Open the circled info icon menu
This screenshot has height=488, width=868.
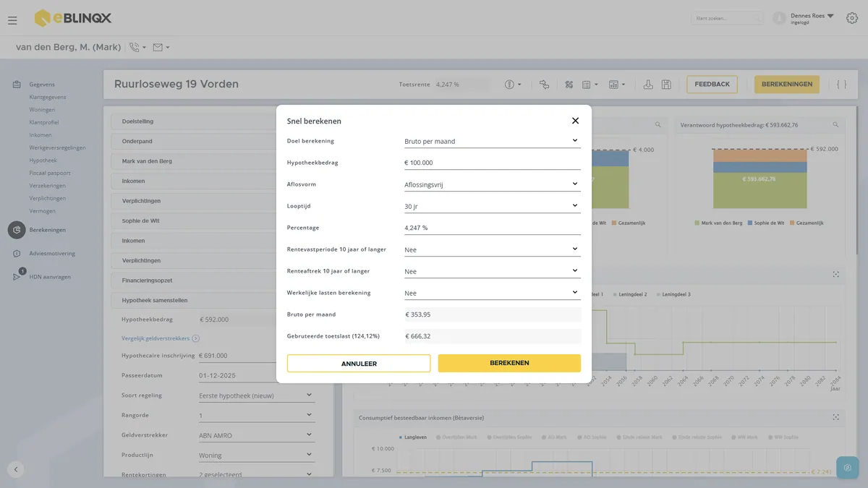tap(513, 85)
